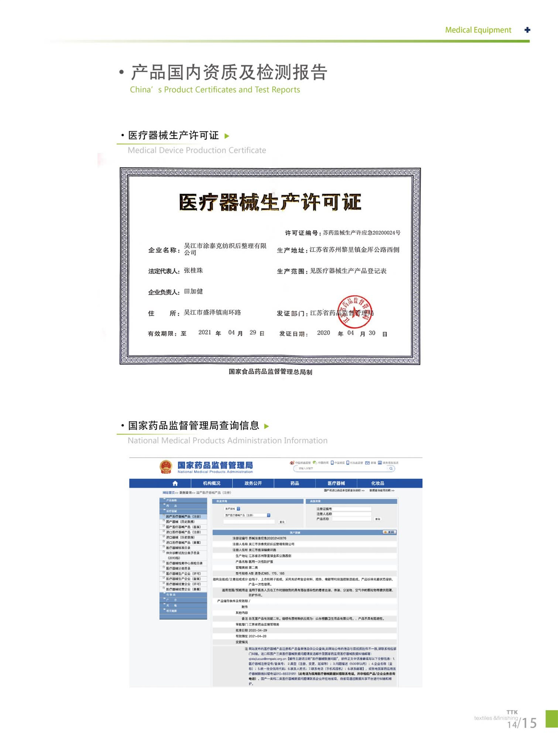Click legal representative name 张桂珠
The width and height of the screenshot is (558, 756).
[x=193, y=270]
